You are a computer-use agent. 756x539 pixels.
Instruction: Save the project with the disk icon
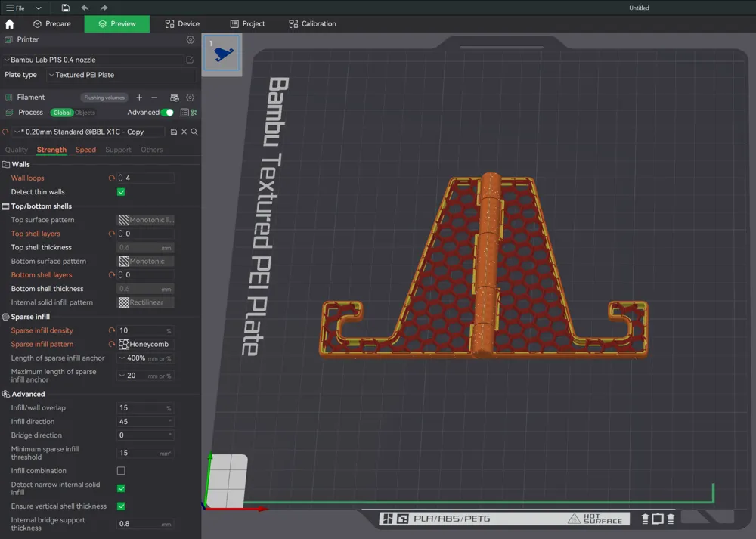65,8
